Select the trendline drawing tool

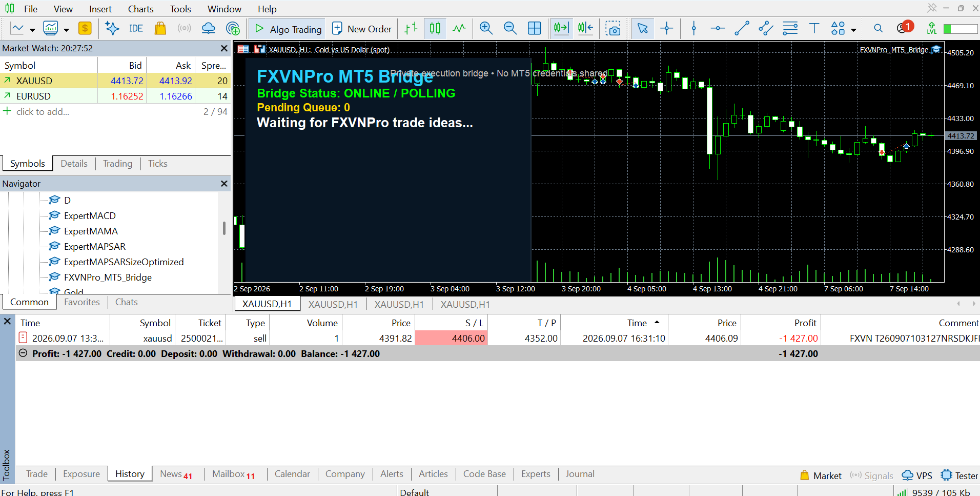tap(742, 28)
